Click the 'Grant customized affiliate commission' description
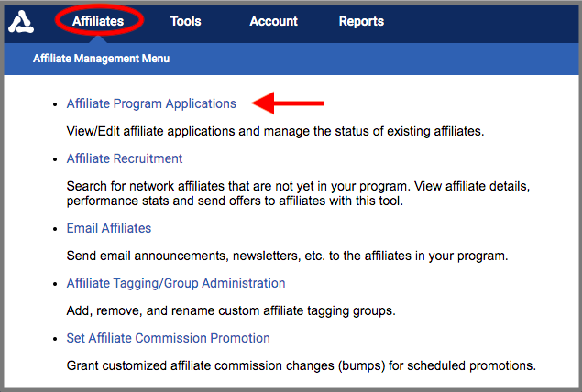This screenshot has height=392, width=582. [x=301, y=365]
